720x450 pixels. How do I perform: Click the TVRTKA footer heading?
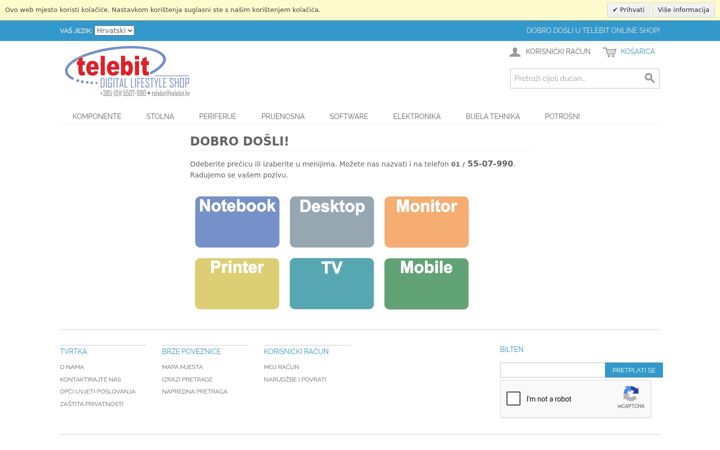[x=73, y=351]
